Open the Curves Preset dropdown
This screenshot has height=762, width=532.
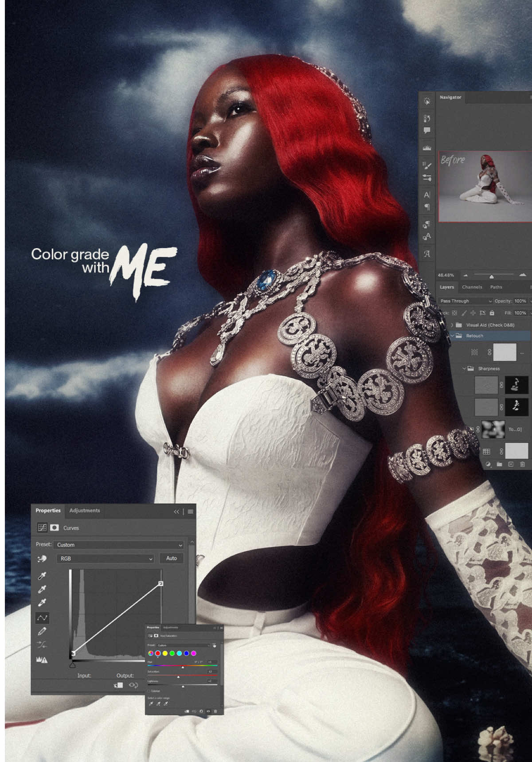click(119, 545)
